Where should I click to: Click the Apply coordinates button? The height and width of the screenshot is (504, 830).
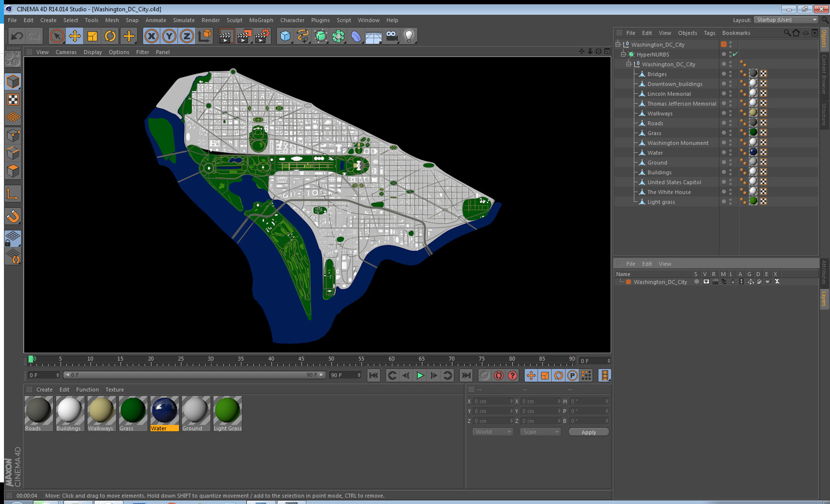click(x=589, y=432)
